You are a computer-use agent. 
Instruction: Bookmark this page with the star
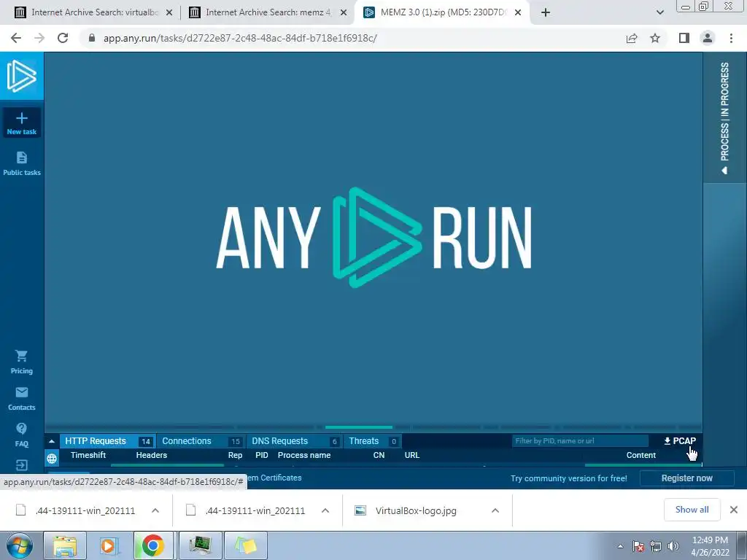tap(655, 38)
